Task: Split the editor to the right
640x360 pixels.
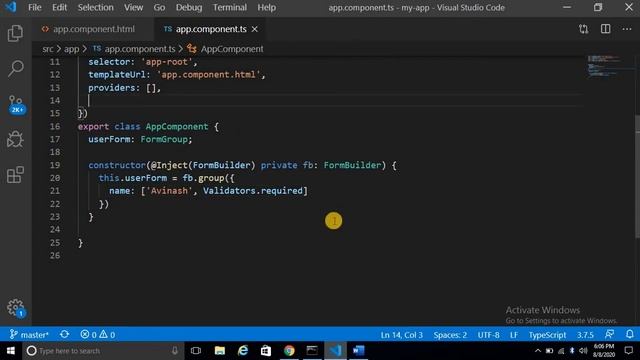Action: [606, 29]
